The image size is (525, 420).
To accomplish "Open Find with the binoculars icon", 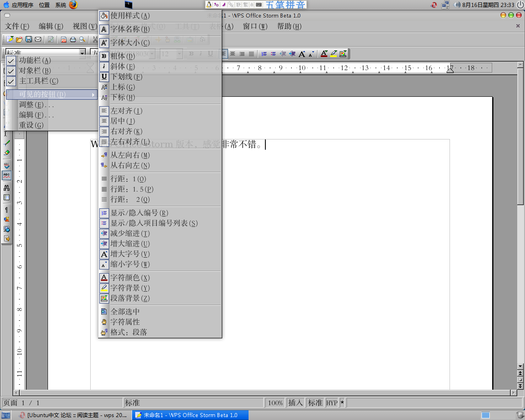I will pos(7,188).
